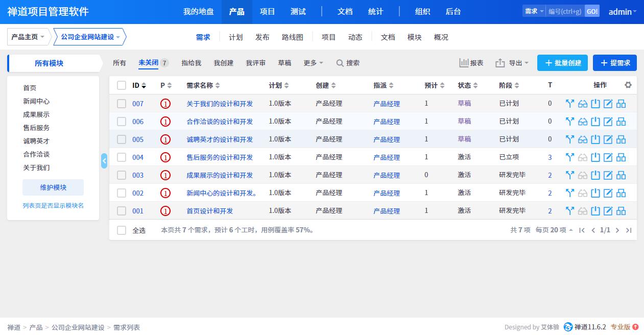Open the 路线图 roadmap tab
This screenshot has height=335, width=644.
292,37
